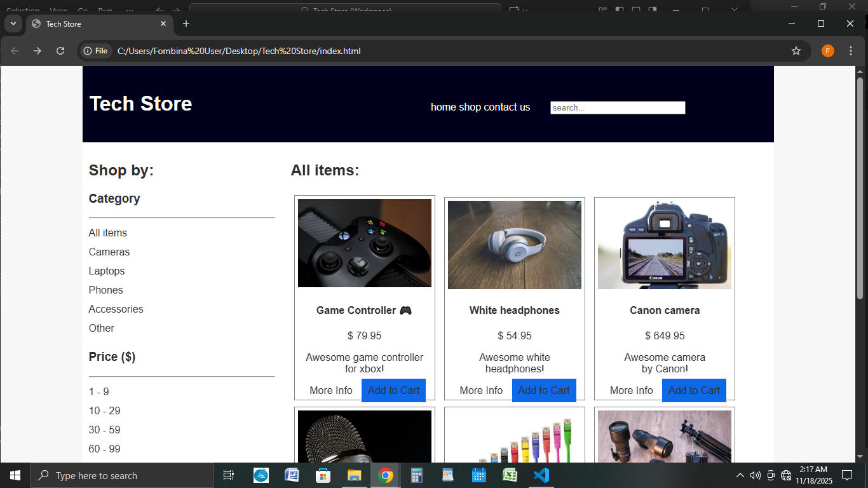Click the colored network cables image

click(515, 437)
